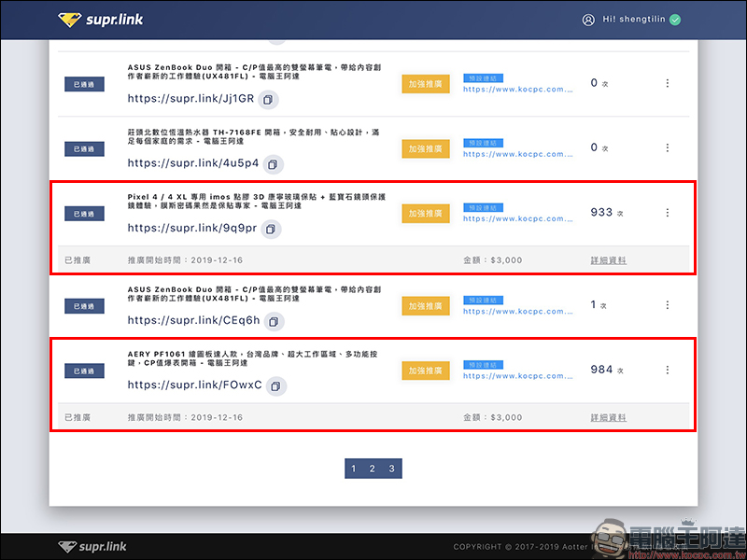Image resolution: width=747 pixels, height=560 pixels.
Task: Click 加強推廣 button for 4u5p4 link
Action: [426, 148]
